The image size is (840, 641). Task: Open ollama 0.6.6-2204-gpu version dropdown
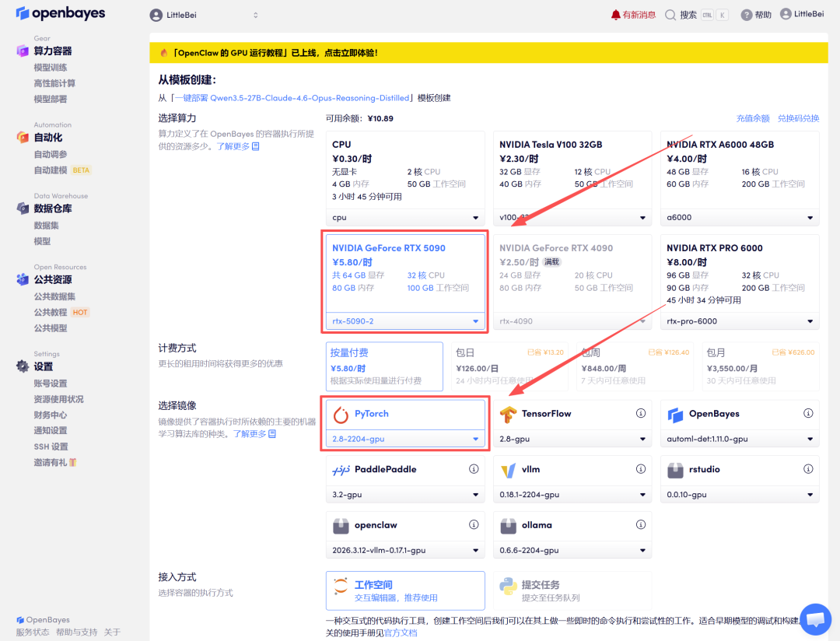coord(572,550)
